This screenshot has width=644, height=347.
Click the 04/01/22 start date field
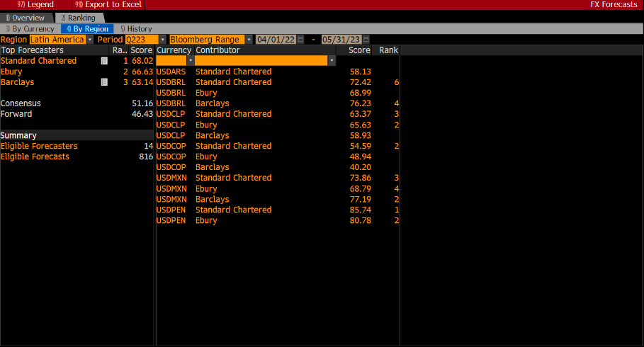(276, 40)
